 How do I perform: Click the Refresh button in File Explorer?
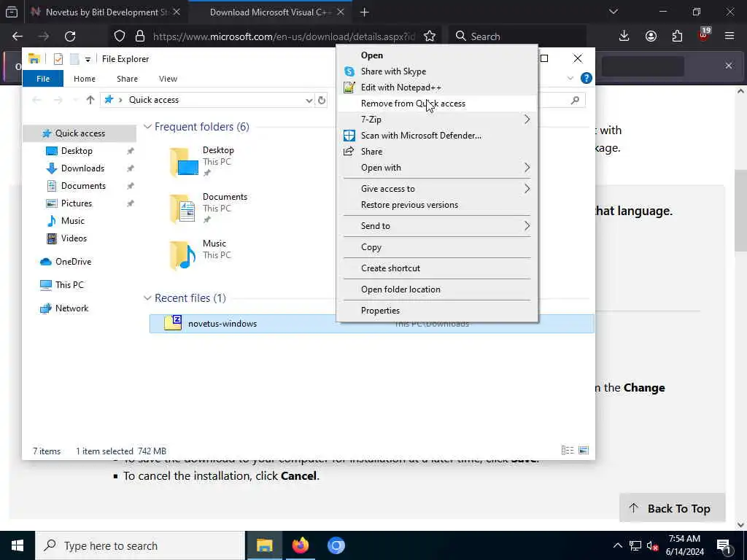(x=322, y=100)
